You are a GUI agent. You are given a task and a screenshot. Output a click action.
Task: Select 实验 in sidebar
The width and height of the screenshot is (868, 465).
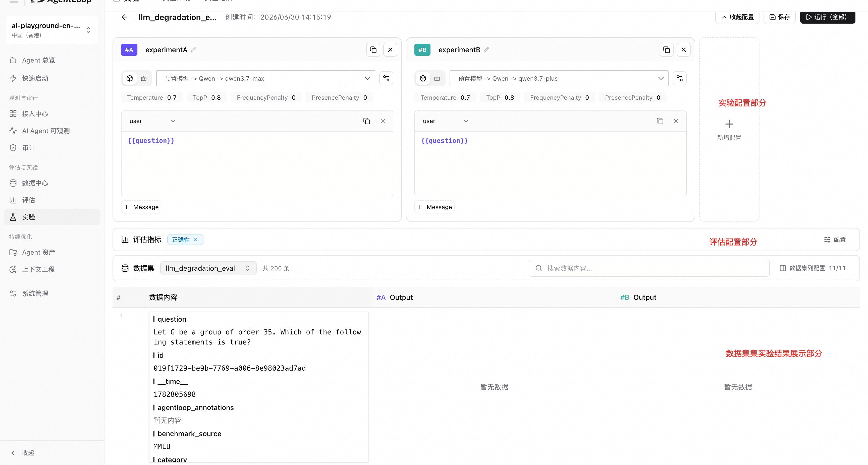(52, 217)
